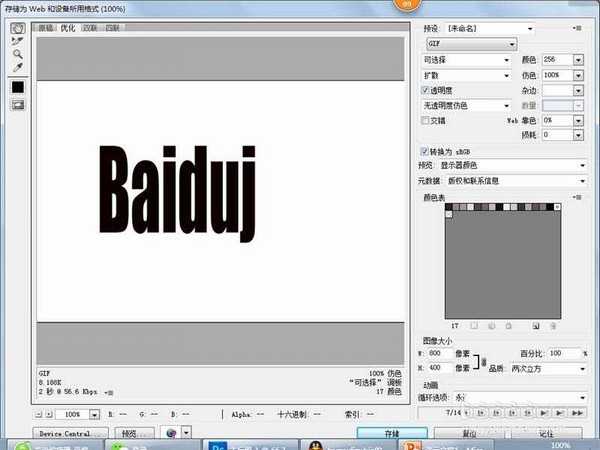This screenshot has height=450, width=600.
Task: Toggle the 转换为 sRGB checkbox
Action: coord(424,152)
